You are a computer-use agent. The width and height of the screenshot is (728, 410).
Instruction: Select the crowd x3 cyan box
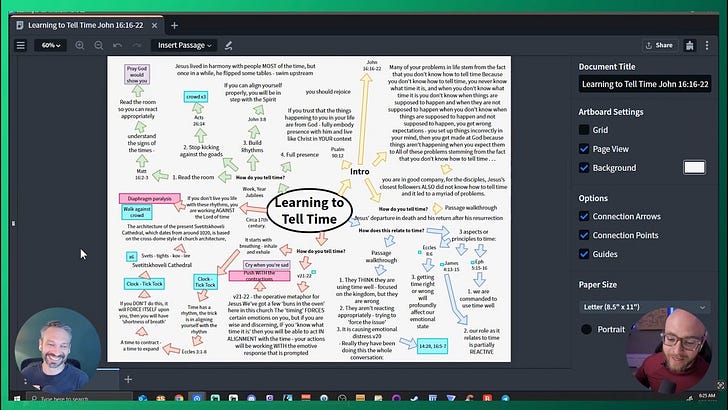pyautogui.click(x=196, y=97)
